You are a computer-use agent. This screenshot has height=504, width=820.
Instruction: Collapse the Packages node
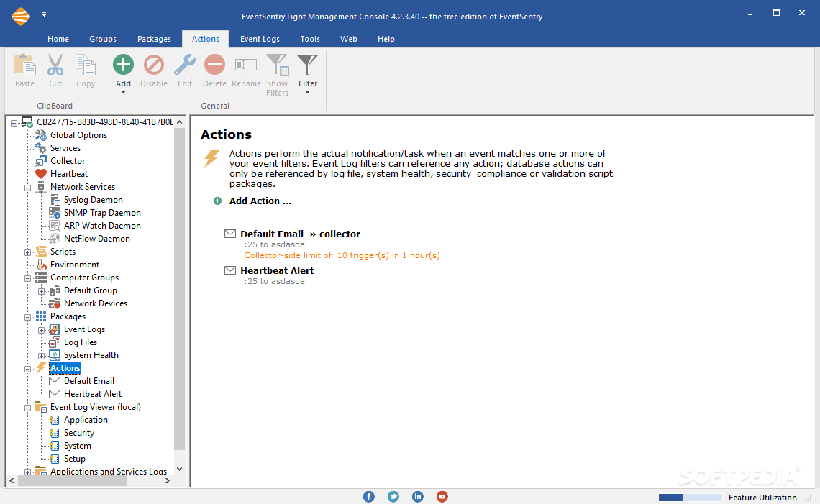tap(28, 317)
